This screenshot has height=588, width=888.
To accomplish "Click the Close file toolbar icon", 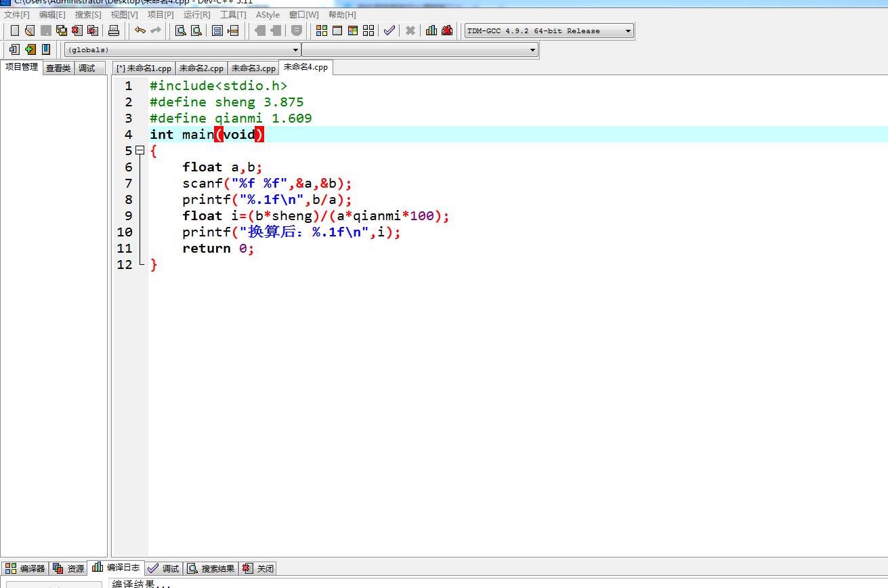I will 77,30.
